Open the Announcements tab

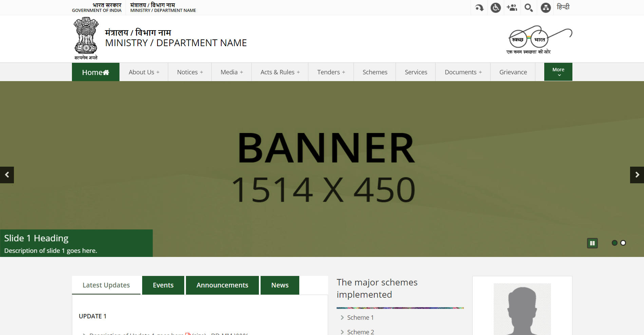point(222,285)
